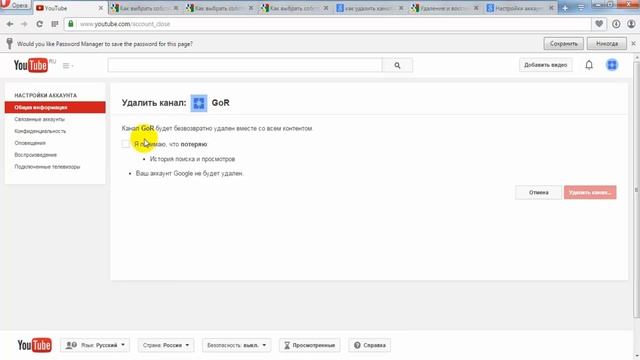
Task: Click the Добавить видео button
Action: click(x=545, y=65)
